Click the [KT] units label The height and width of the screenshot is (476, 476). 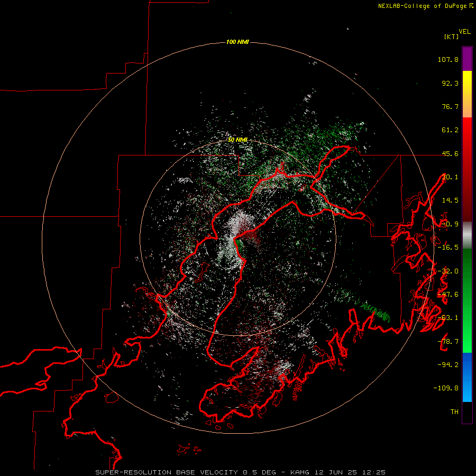point(451,36)
